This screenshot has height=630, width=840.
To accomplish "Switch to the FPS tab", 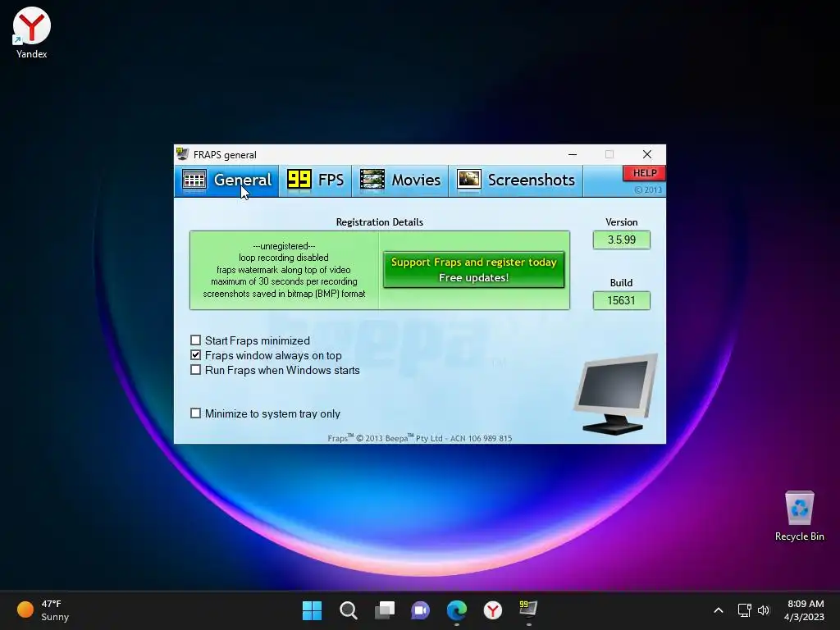I will pos(315,180).
